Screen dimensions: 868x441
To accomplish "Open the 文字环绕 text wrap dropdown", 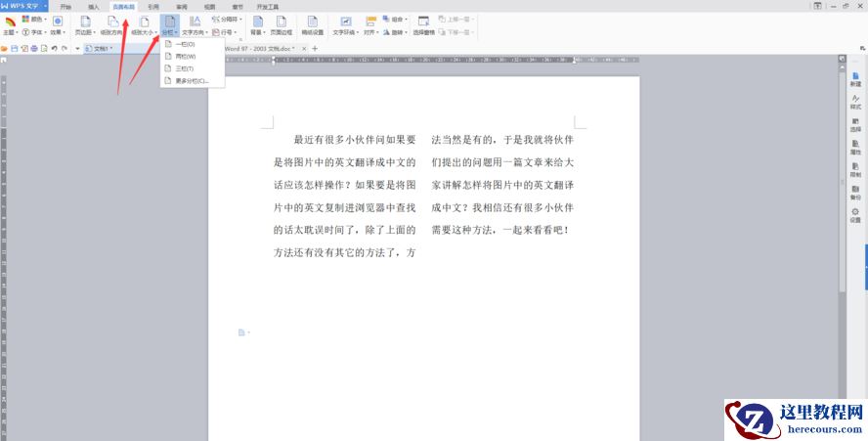I will (345, 25).
